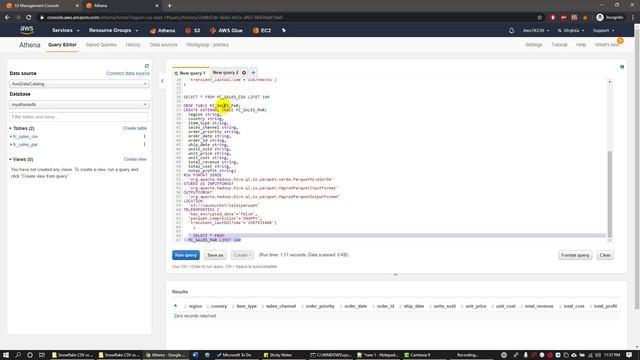Open the Services dropdown menu
640x360 pixels.
click(66, 31)
